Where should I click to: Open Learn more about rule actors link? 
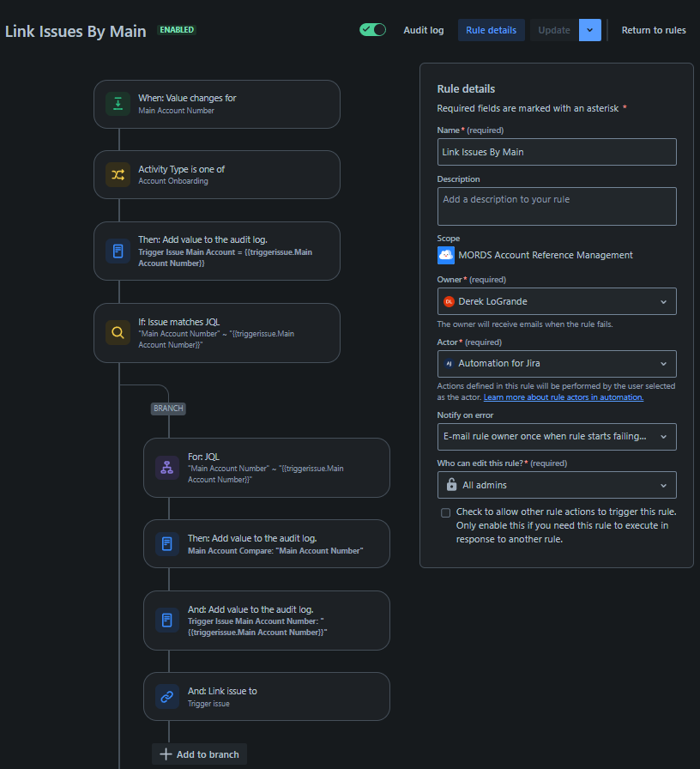point(564,397)
